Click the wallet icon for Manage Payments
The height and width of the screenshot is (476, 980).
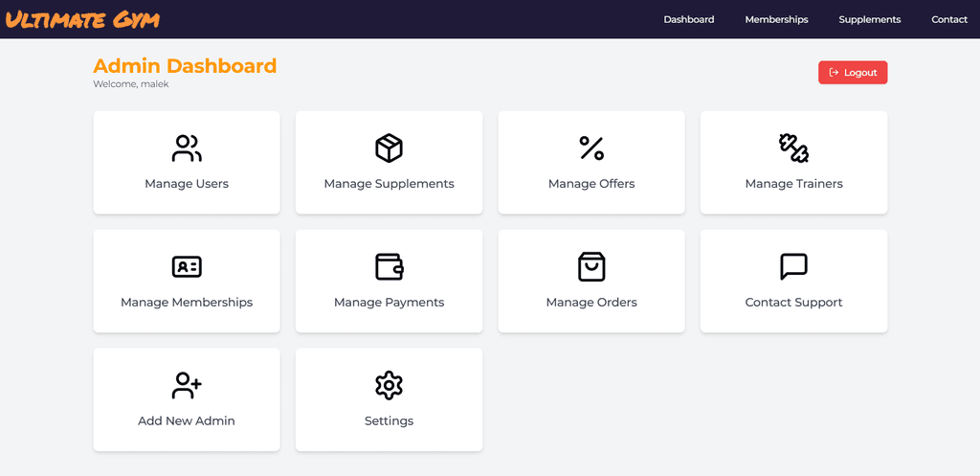coord(389,267)
